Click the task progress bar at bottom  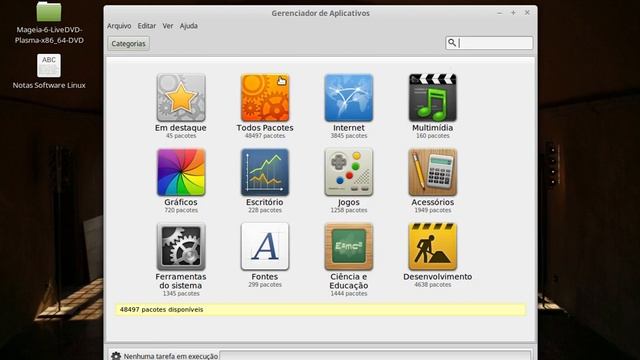point(376,356)
